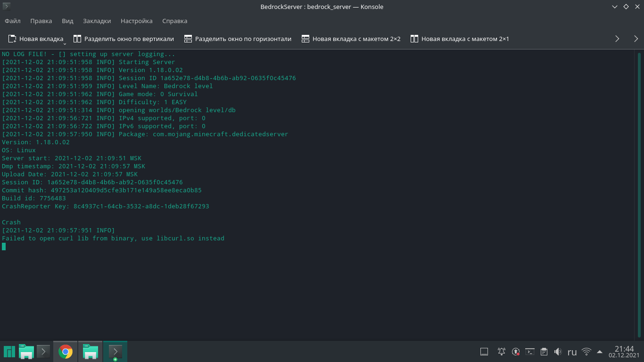Expand hidden system tray icons arrow
Screen dimensions: 644x362
click(x=600, y=352)
